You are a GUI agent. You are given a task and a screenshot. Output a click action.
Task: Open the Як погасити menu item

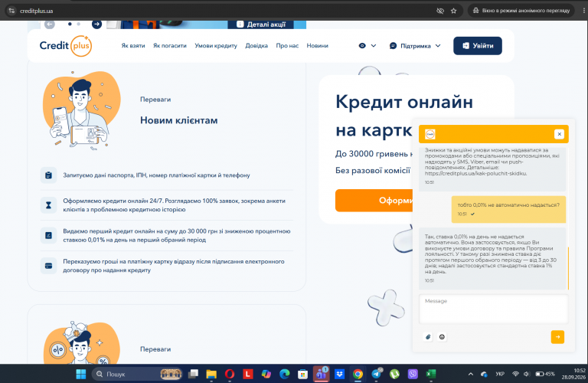tap(169, 46)
